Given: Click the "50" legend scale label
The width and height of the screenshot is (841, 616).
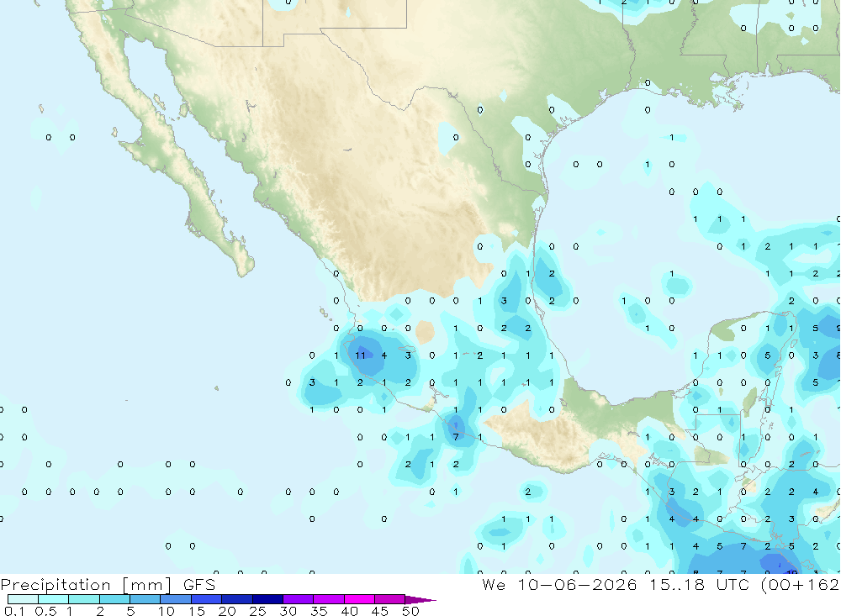Looking at the screenshot, I should click(410, 611).
